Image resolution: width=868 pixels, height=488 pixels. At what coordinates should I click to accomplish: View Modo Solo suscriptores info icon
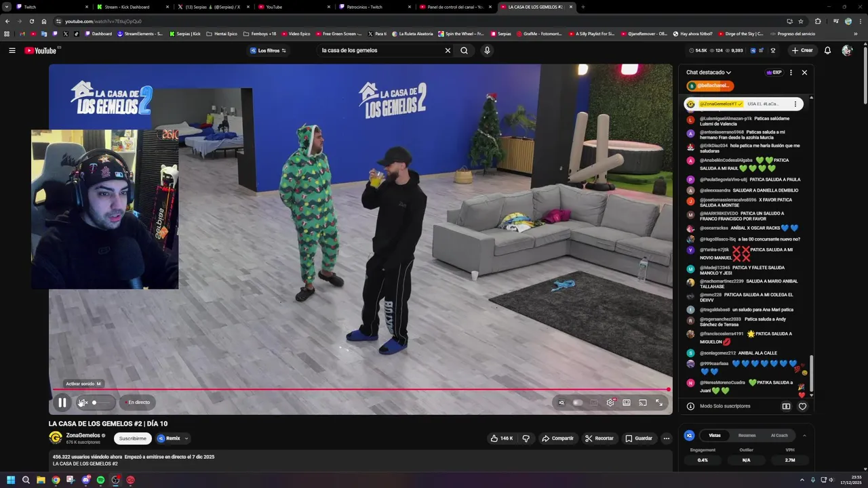click(690, 407)
